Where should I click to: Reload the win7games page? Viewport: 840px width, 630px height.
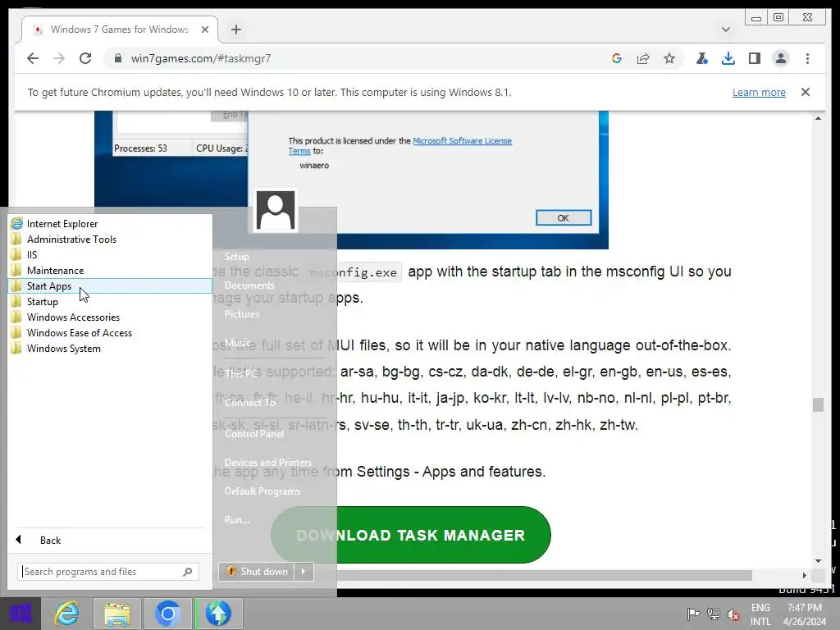click(x=85, y=58)
